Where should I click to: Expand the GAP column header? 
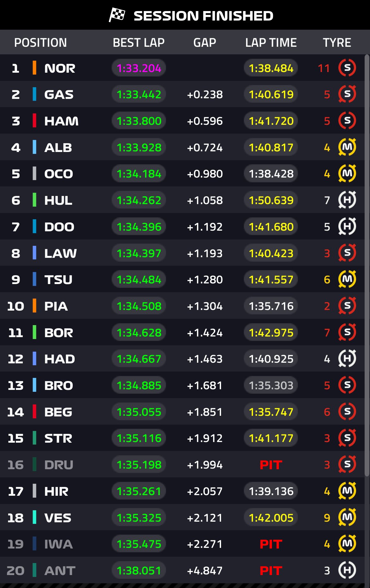[205, 43]
